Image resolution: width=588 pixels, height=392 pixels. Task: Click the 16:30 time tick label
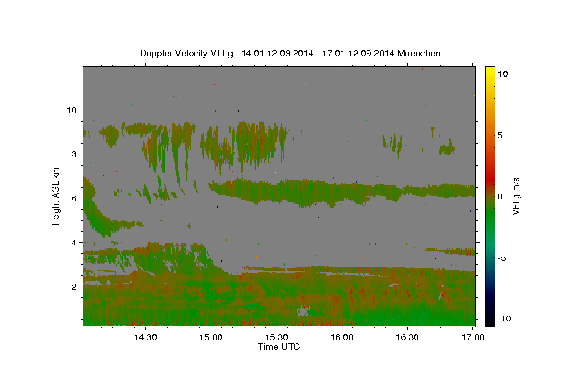(408, 337)
